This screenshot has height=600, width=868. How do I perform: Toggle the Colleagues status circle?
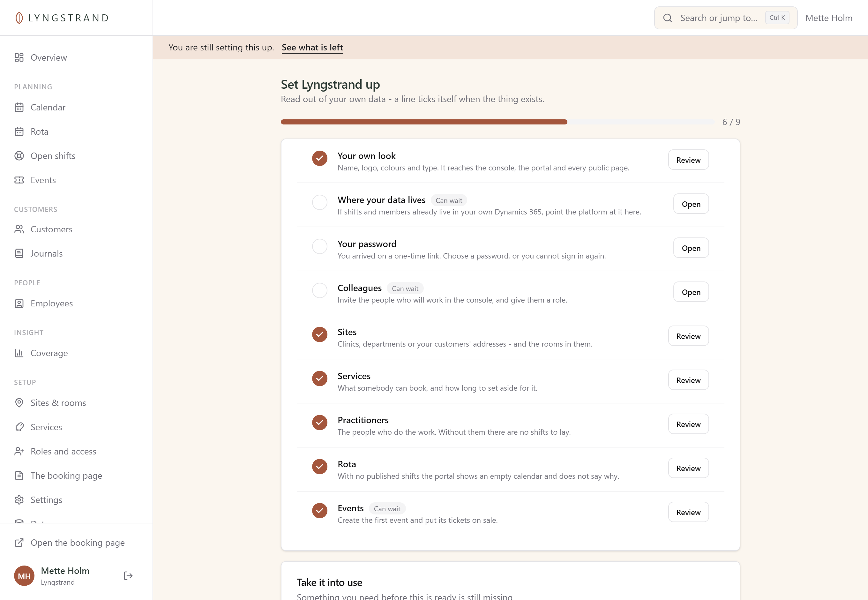(320, 291)
